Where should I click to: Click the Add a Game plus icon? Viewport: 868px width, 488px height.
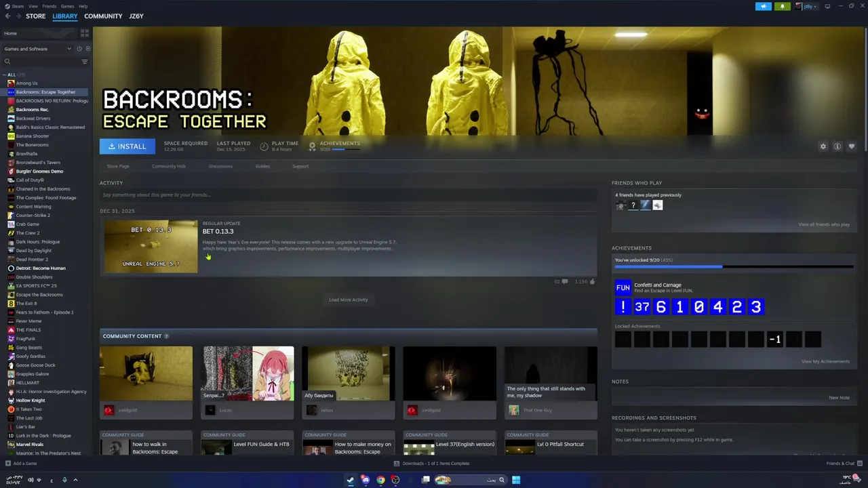point(7,464)
